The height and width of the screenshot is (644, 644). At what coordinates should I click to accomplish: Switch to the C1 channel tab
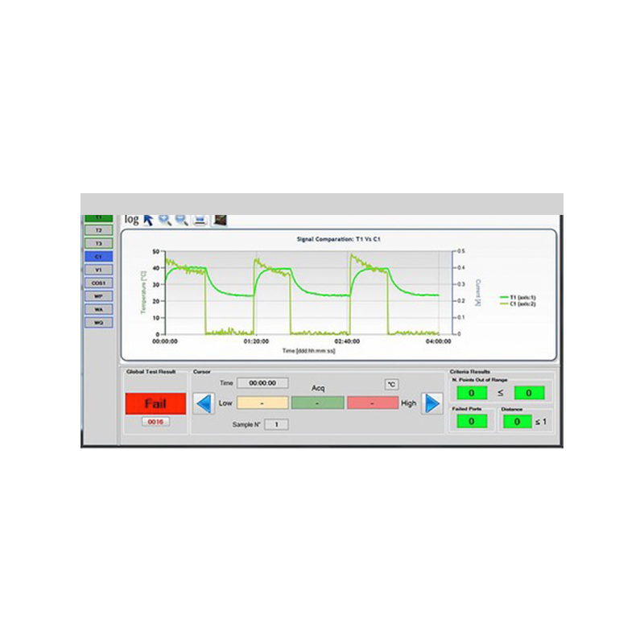pos(98,255)
